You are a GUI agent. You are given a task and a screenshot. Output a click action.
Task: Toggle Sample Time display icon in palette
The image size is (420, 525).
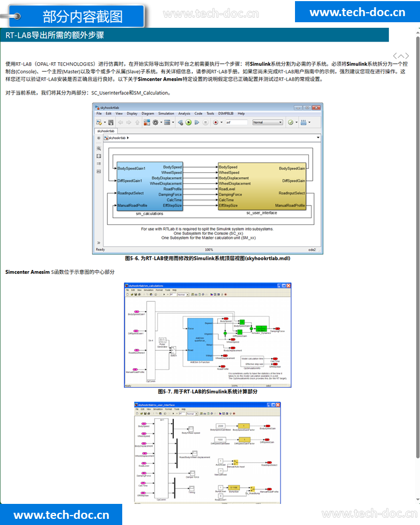pos(99,164)
